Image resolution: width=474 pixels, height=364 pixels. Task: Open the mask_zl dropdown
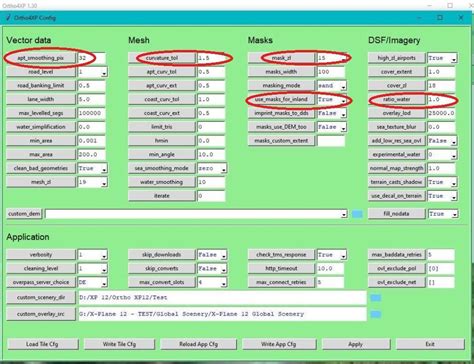click(343, 58)
